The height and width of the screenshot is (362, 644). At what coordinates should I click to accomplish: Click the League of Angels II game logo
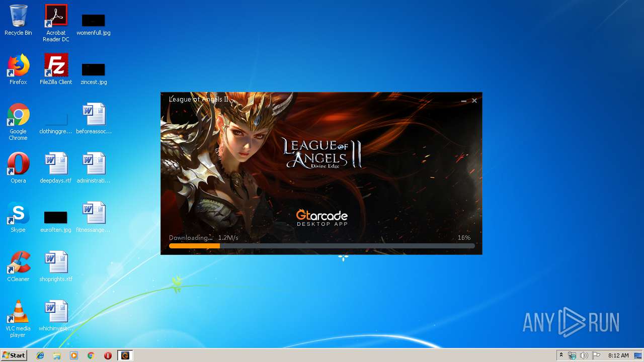pyautogui.click(x=322, y=153)
